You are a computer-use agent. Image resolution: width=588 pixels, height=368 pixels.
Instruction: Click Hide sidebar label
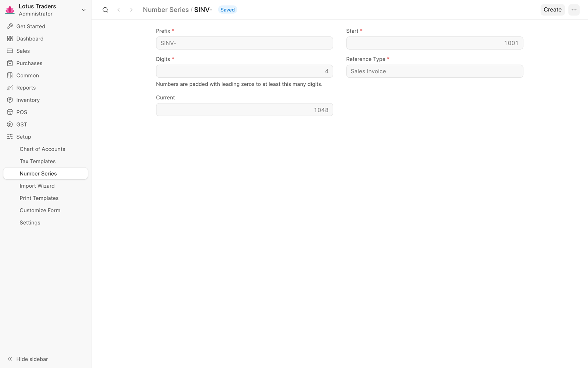pos(32,359)
